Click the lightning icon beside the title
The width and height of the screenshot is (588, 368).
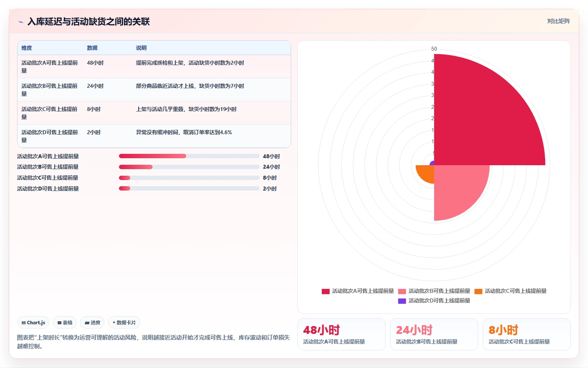coord(21,21)
